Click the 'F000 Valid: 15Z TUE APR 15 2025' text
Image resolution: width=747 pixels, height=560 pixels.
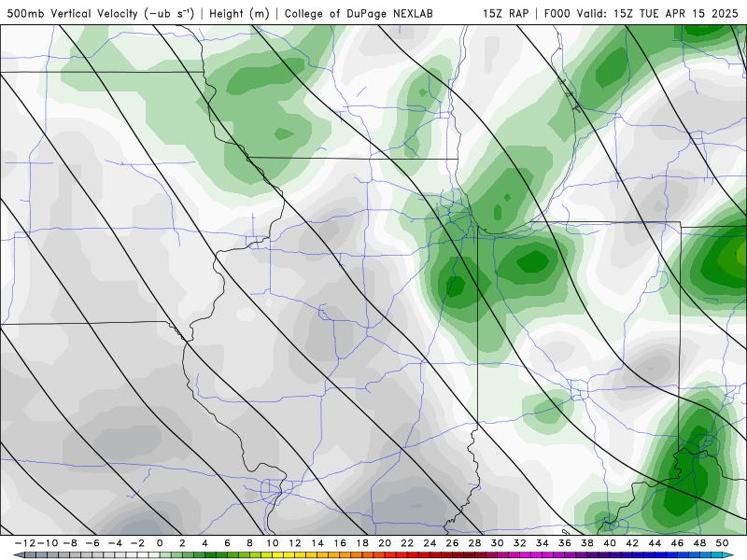pos(641,13)
